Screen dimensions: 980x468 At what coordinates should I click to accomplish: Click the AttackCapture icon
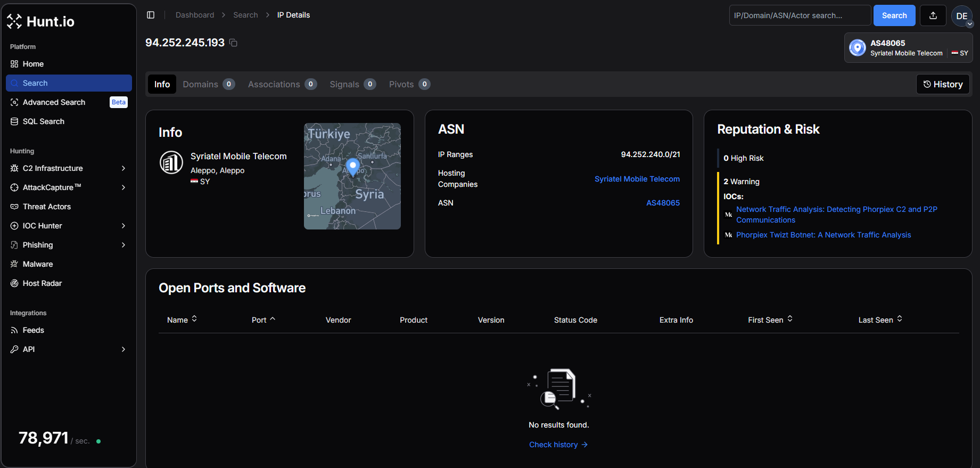click(14, 187)
